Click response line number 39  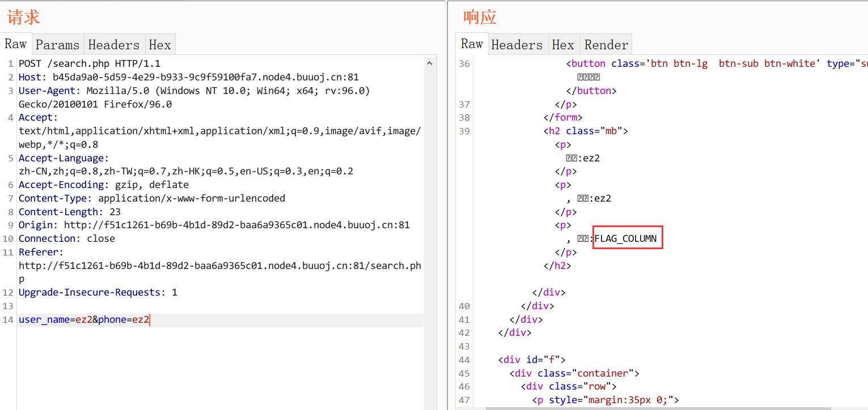coord(464,131)
